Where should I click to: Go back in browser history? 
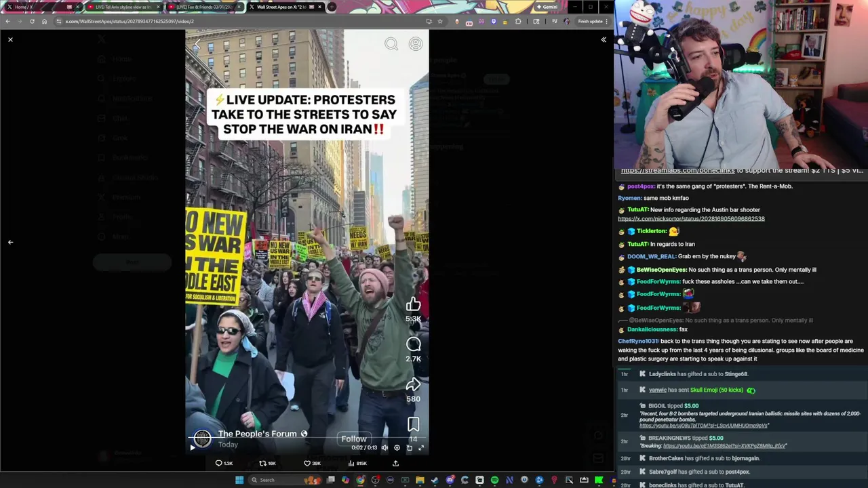[x=7, y=21]
